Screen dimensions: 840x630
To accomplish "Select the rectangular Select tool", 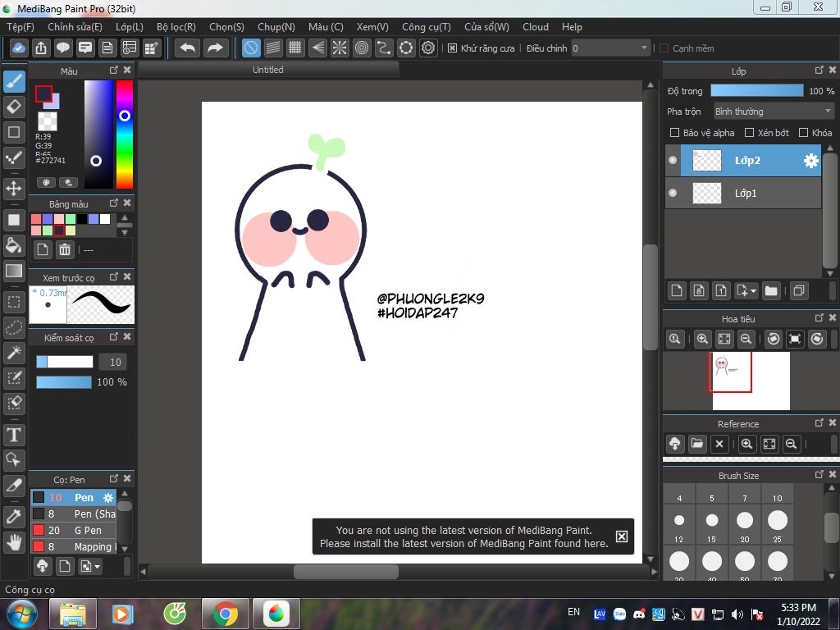I will [x=15, y=302].
